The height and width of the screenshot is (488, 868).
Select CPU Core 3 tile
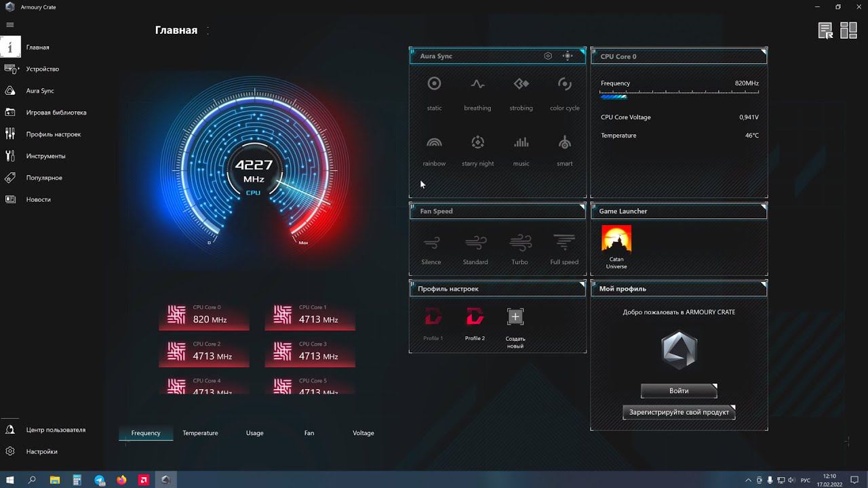click(310, 352)
